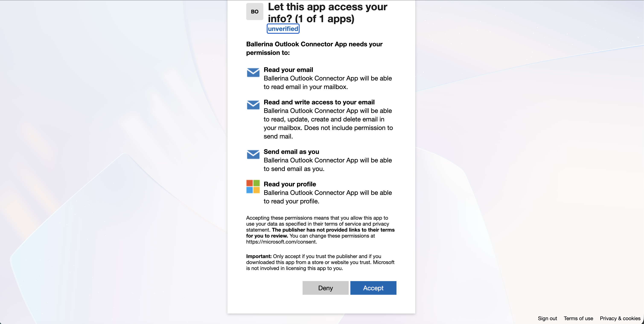644x324 pixels.
Task: Click the BO app avatar icon
Action: (255, 12)
